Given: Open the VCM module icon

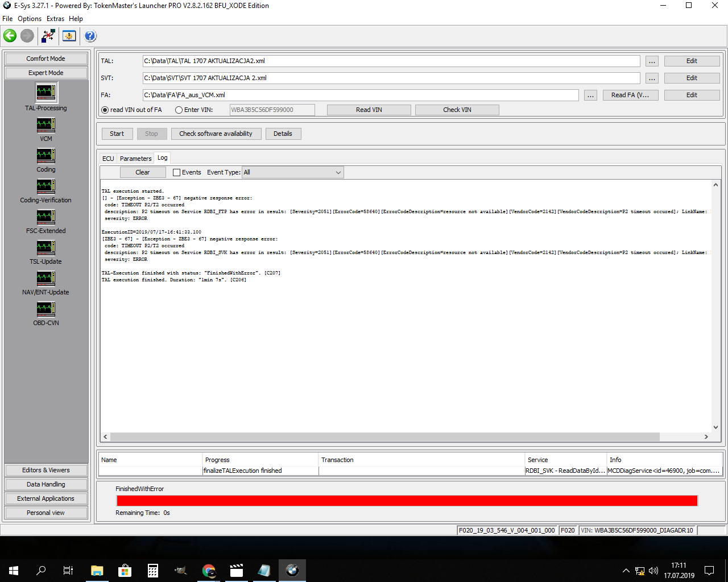Looking at the screenshot, I should pyautogui.click(x=46, y=124).
